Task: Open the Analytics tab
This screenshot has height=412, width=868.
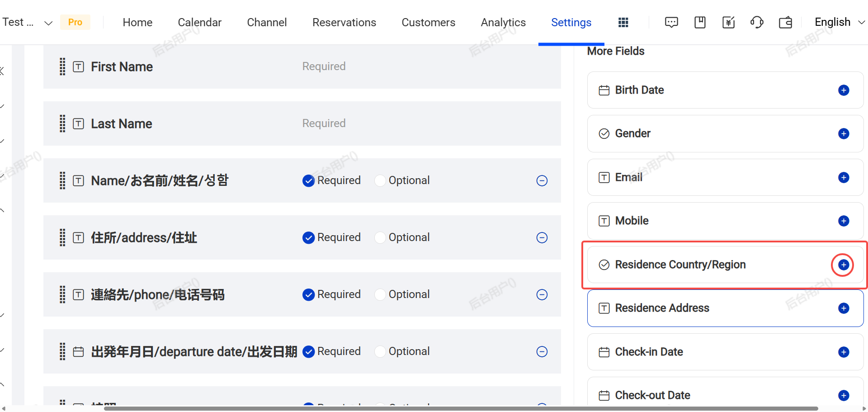Action: [503, 22]
